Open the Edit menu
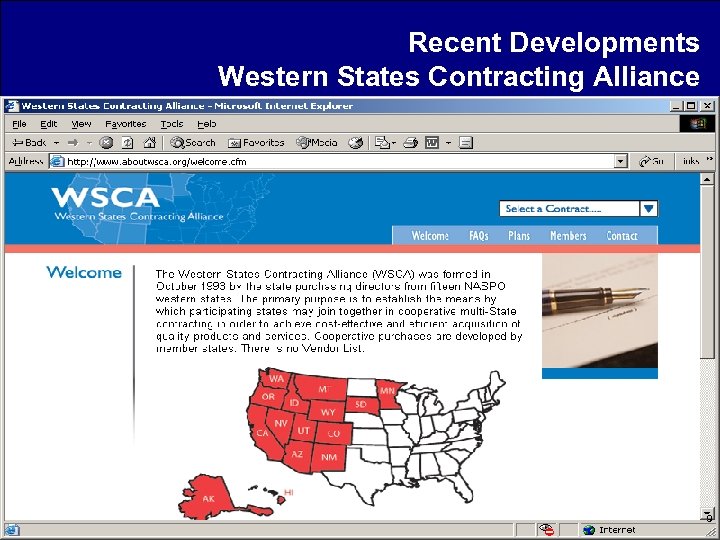The width and height of the screenshot is (720, 540). (x=48, y=124)
